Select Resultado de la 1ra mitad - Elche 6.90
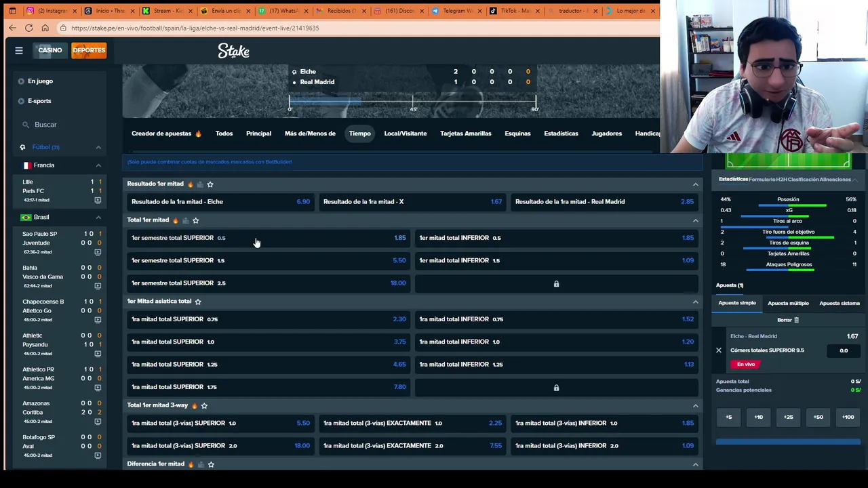Image resolution: width=868 pixels, height=488 pixels. coord(220,202)
